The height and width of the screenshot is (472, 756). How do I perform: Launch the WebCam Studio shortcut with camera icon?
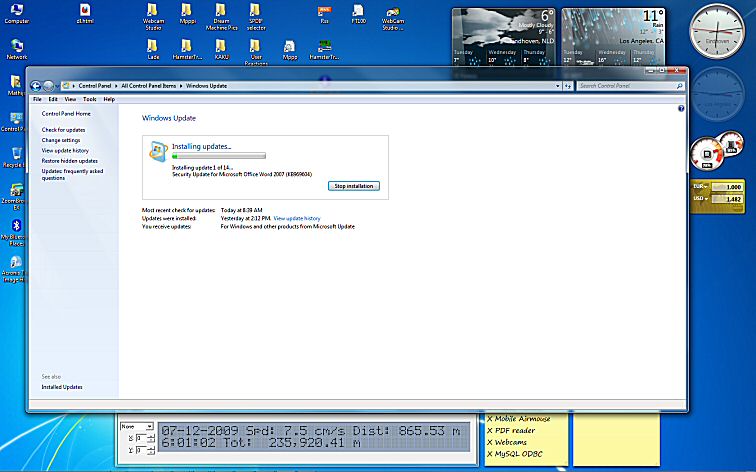tap(393, 17)
